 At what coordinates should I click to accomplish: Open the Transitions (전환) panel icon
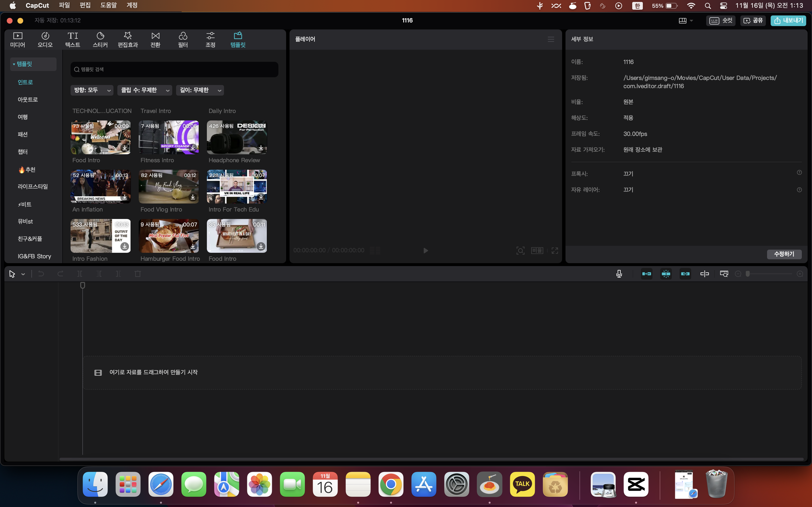155,39
